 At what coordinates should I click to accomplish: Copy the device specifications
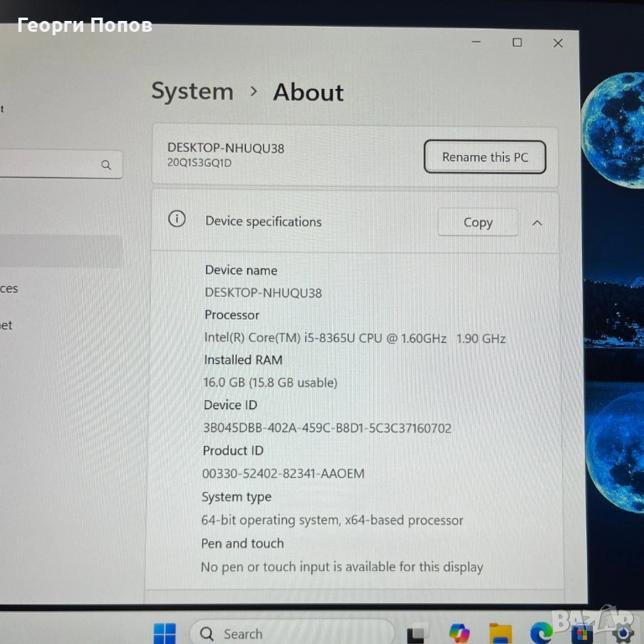click(x=478, y=222)
